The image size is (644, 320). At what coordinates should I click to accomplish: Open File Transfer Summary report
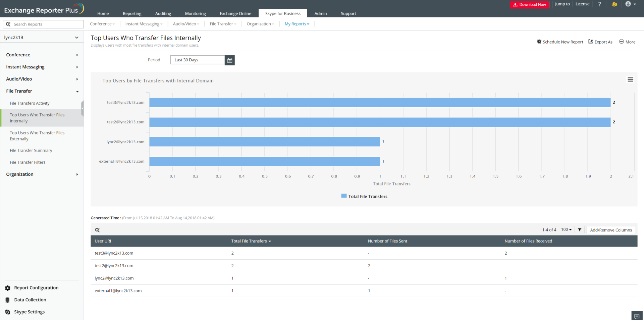(x=31, y=151)
